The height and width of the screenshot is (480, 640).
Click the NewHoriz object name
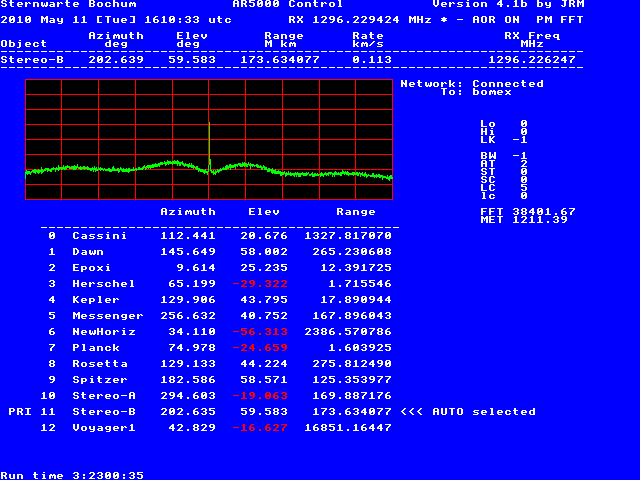[104, 332]
